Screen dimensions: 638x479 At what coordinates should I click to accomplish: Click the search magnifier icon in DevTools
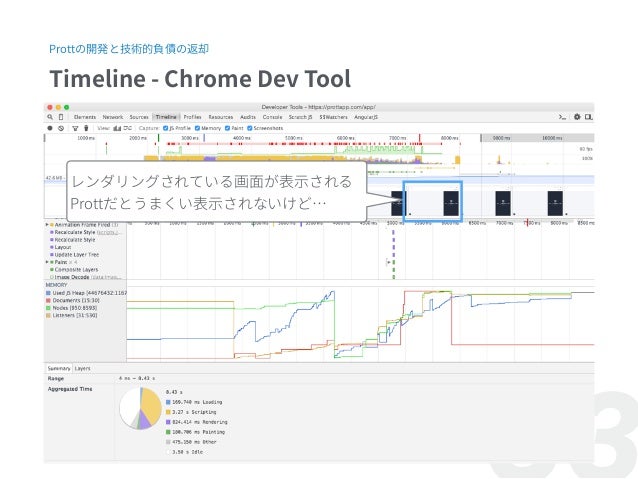pyautogui.click(x=50, y=117)
